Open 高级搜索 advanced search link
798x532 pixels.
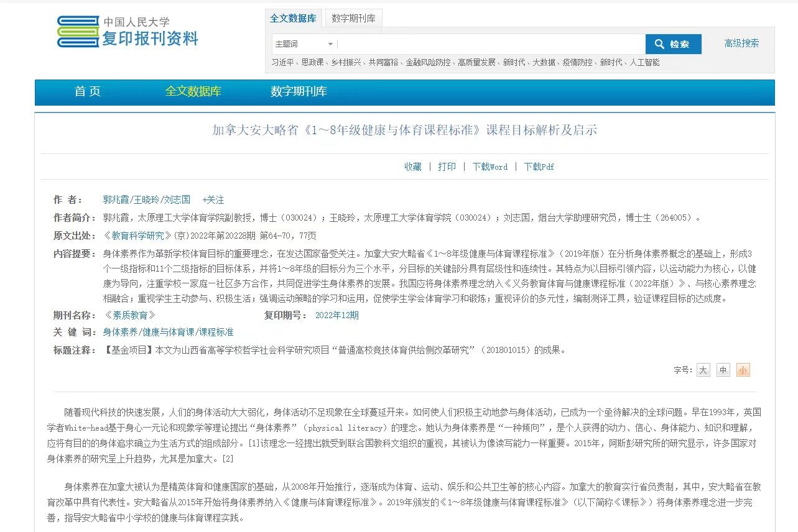[741, 44]
